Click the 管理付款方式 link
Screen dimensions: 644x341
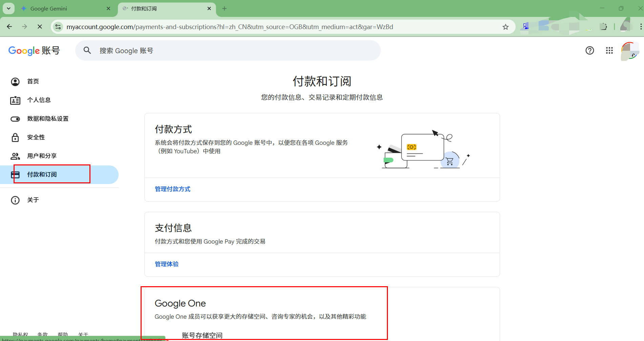(x=172, y=189)
